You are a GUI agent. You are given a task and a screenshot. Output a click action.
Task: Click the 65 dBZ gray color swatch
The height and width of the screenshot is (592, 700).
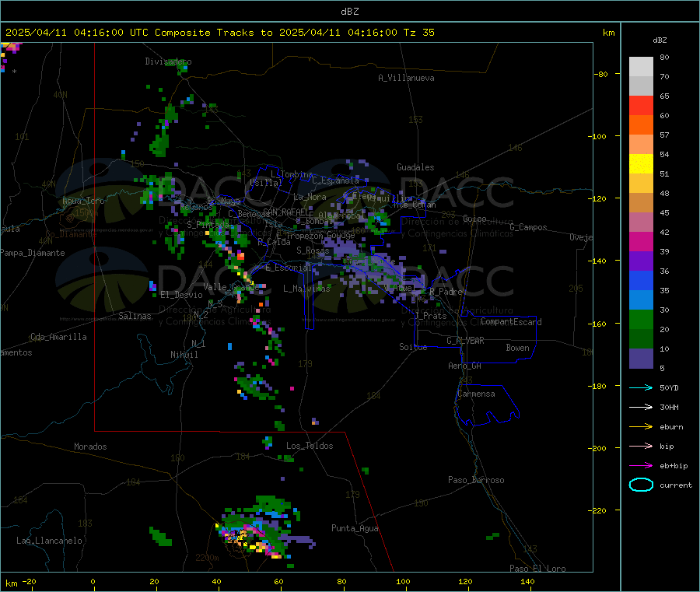[641, 86]
